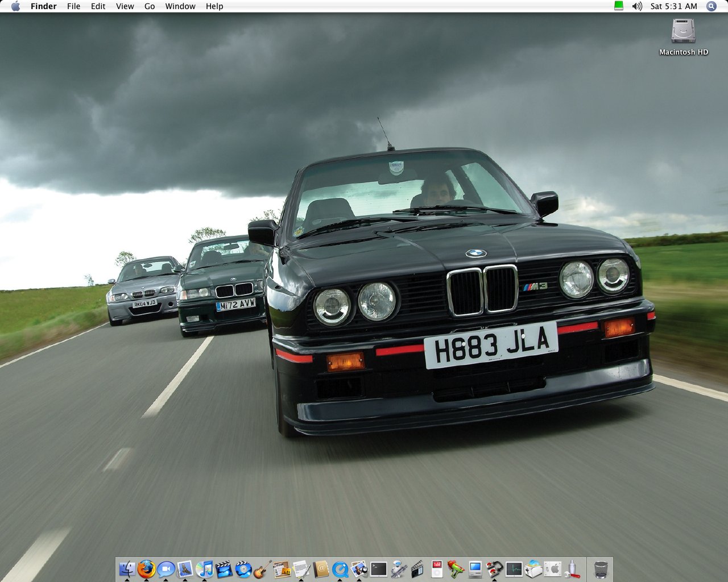
Task: Click the corkboard photos dock icon
Action: click(282, 569)
